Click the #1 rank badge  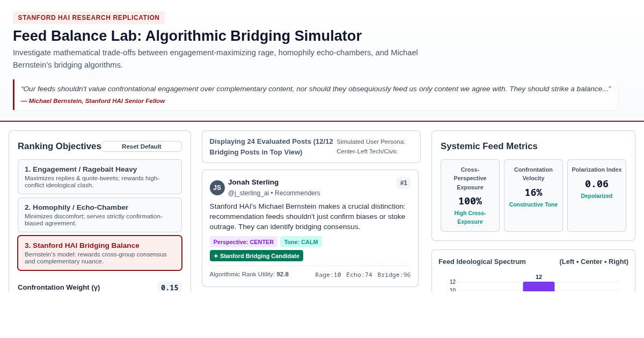(x=404, y=183)
